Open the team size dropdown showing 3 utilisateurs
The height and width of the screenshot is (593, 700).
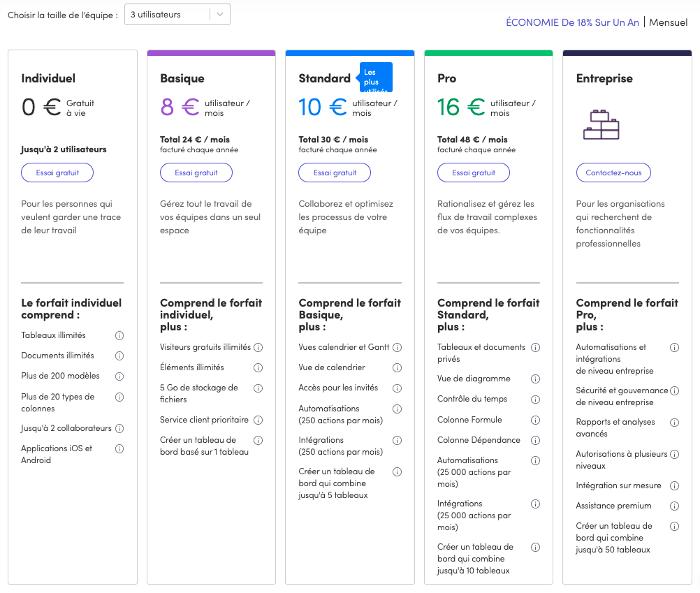pos(177,14)
